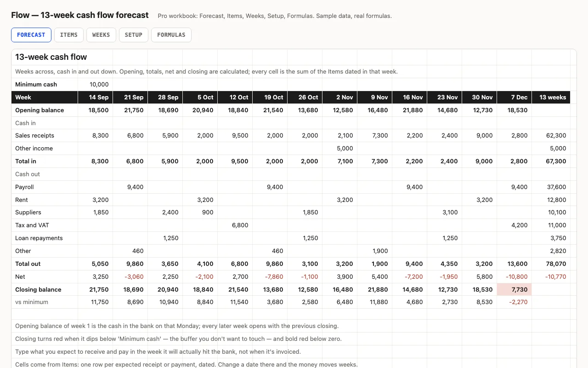
Task: Click Tax and VAT 6,800 cell
Action: (235, 225)
